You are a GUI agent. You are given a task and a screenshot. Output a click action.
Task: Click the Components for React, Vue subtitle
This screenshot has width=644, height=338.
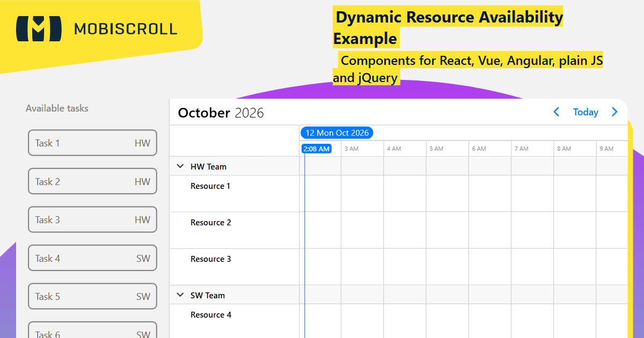pyautogui.click(x=468, y=69)
